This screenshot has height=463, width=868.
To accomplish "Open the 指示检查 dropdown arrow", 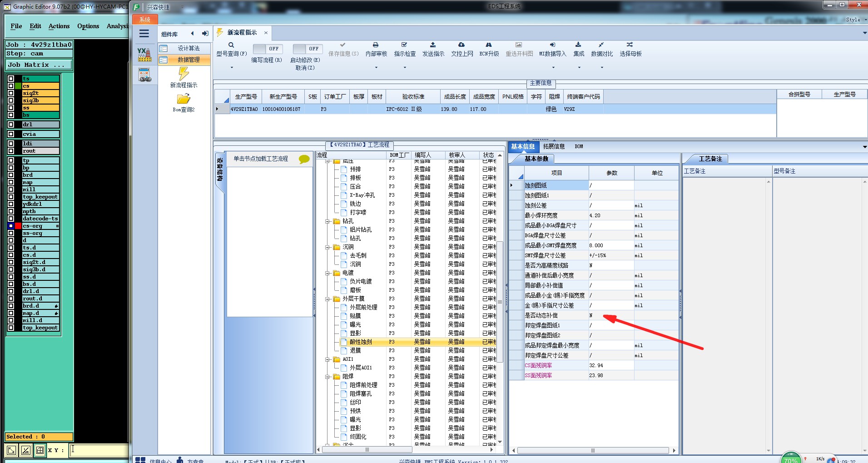I will [x=405, y=68].
